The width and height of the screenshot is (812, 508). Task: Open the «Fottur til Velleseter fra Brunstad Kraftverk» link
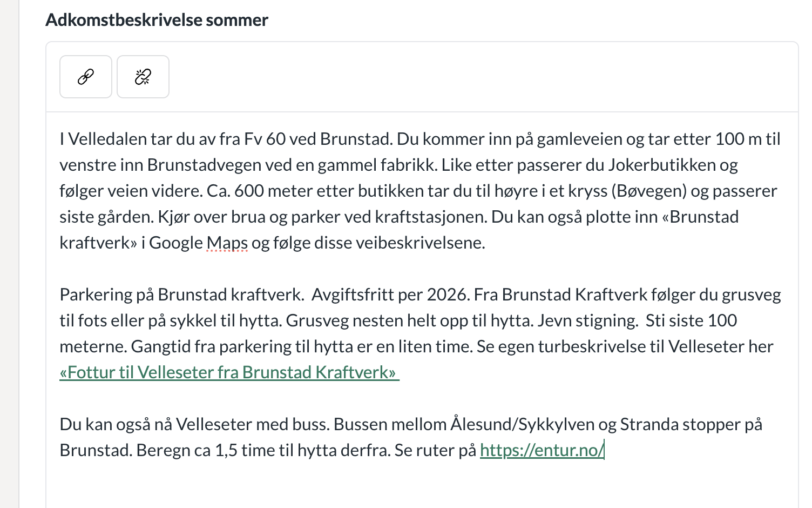coord(229,372)
